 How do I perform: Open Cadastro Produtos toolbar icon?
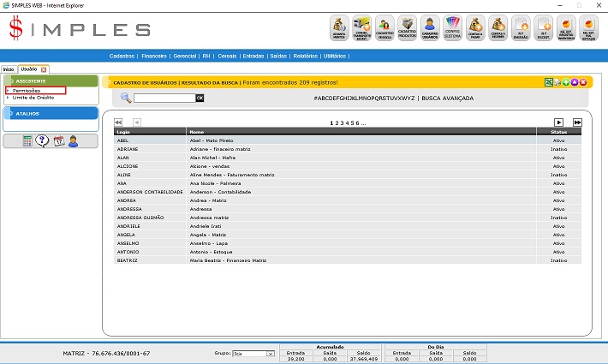tap(408, 28)
